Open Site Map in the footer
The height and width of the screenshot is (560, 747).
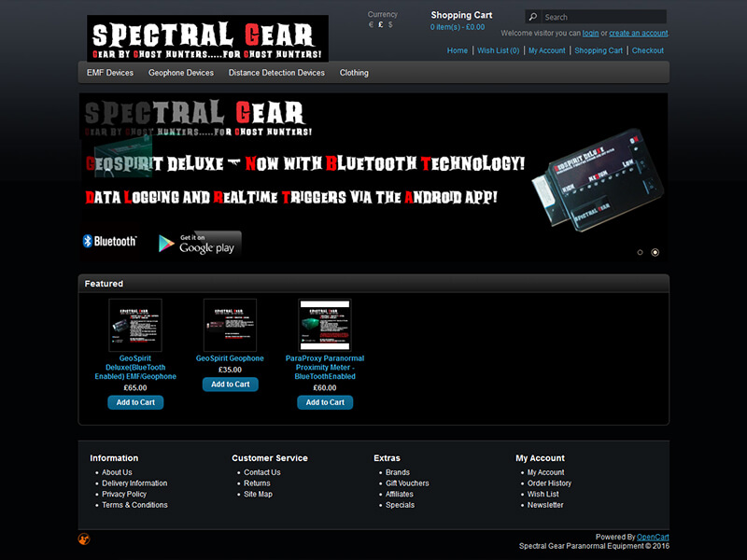click(x=259, y=495)
